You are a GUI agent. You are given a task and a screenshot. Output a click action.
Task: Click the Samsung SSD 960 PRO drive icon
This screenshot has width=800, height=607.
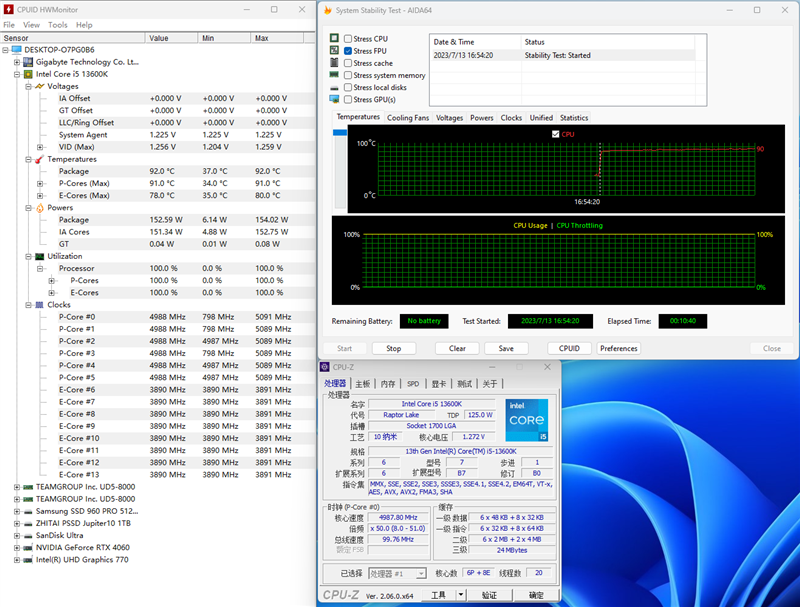coord(28,511)
